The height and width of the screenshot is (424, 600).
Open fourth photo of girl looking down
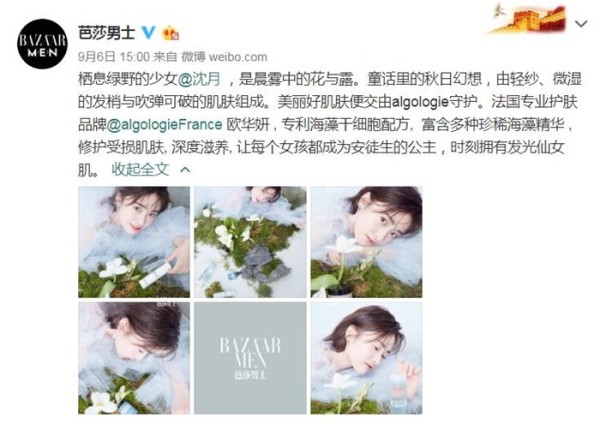tap(134, 358)
